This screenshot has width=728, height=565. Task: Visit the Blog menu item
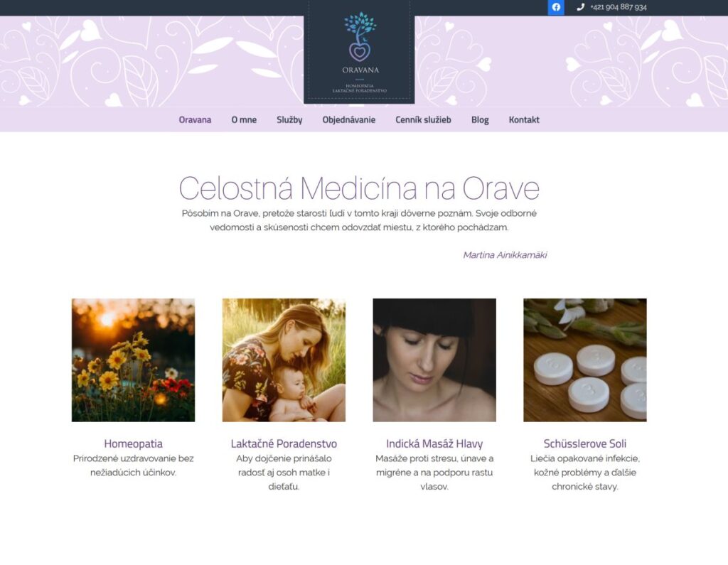[x=480, y=120]
